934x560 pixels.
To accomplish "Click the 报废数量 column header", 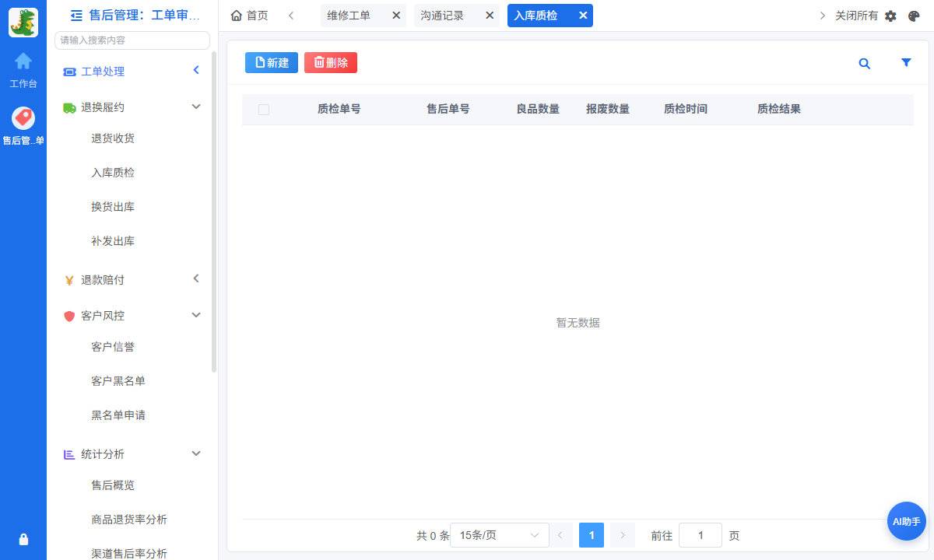I will point(608,110).
